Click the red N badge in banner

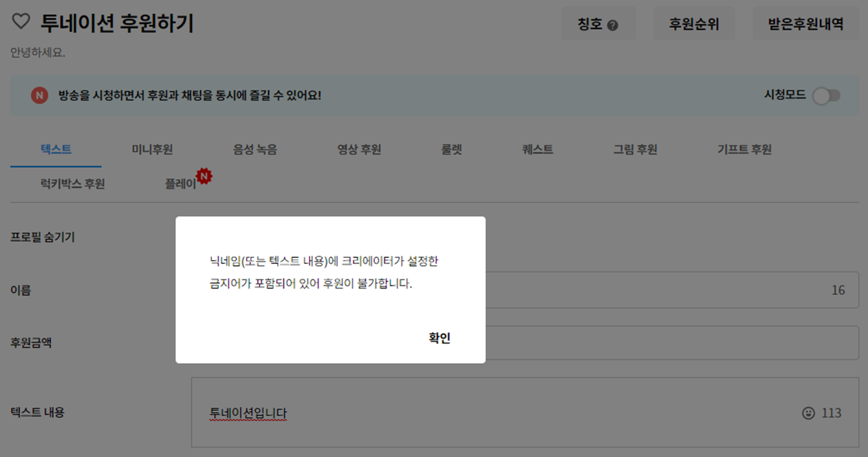point(40,95)
